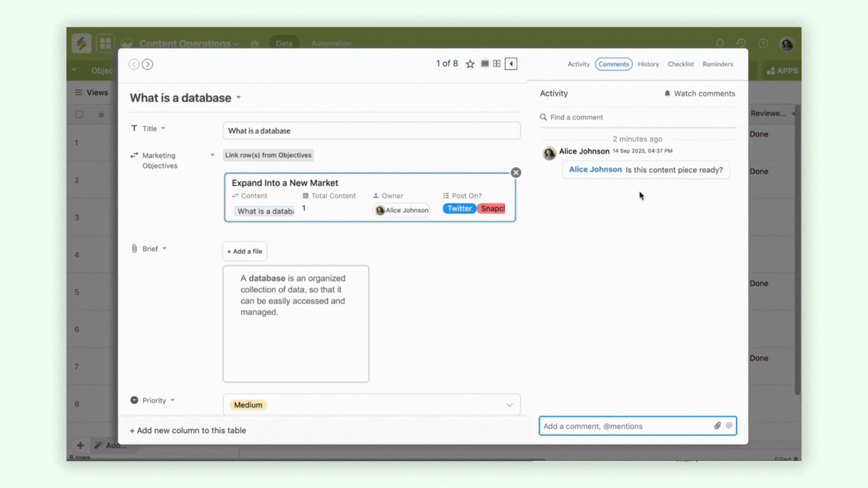Screen dimensions: 868x488
Task: Open the Title field options arrow
Action: coord(163,129)
